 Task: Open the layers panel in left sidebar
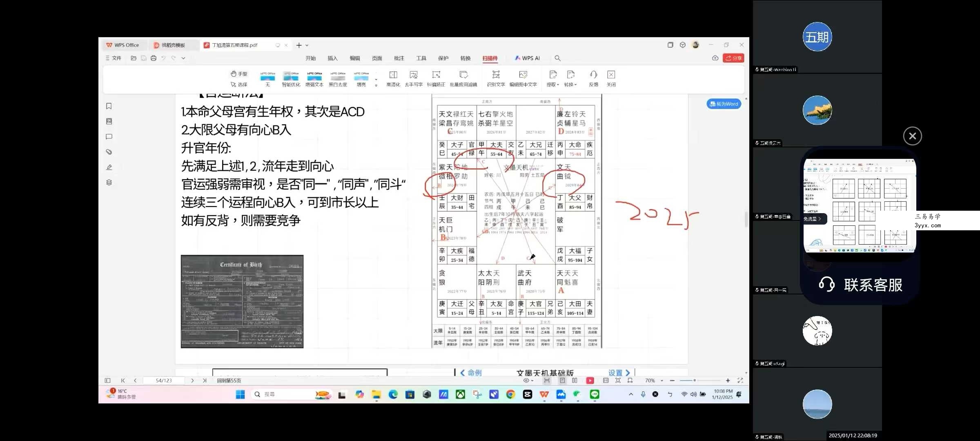pos(109,183)
